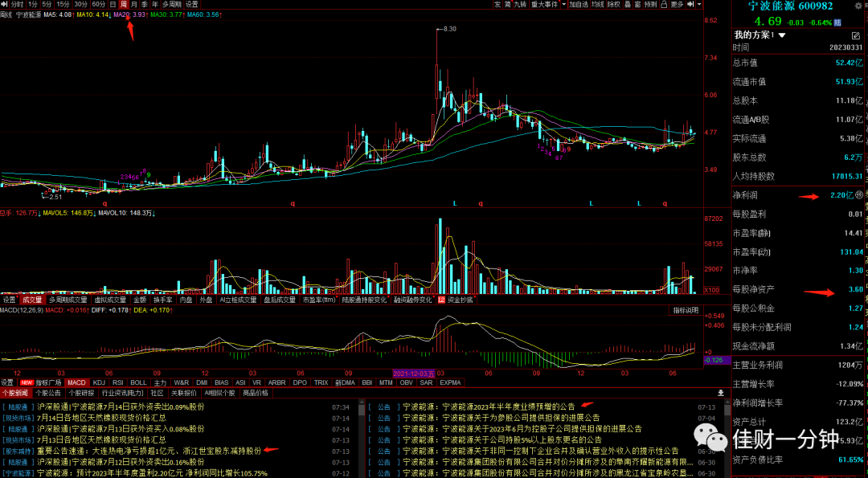Switch indicator to KDJ
Viewport: 868px width, 478px height.
click(99, 382)
